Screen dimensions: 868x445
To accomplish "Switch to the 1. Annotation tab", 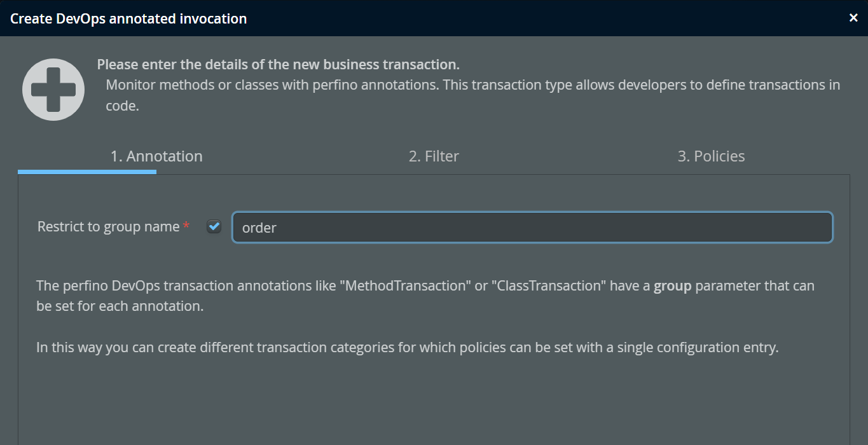I will [156, 156].
